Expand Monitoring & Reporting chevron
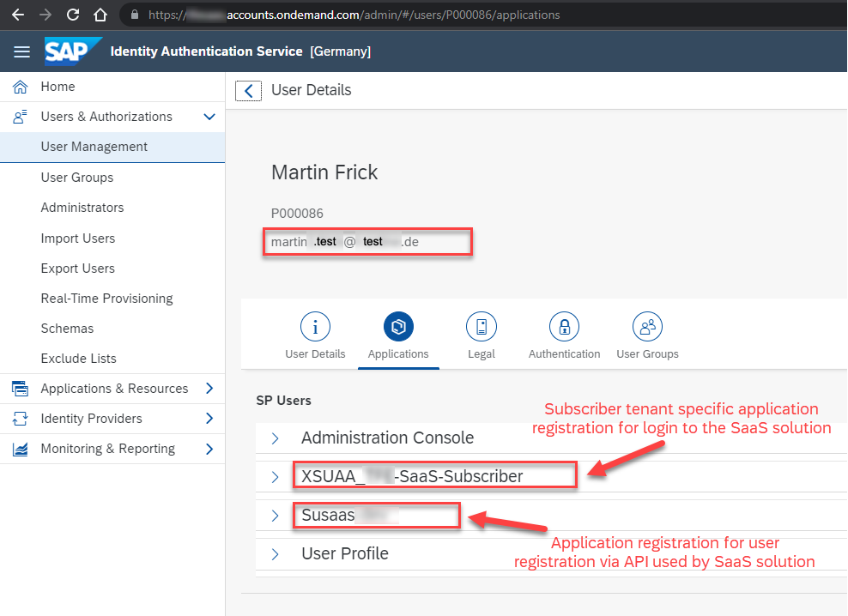Viewport: 848px width, 616px height. tap(209, 449)
